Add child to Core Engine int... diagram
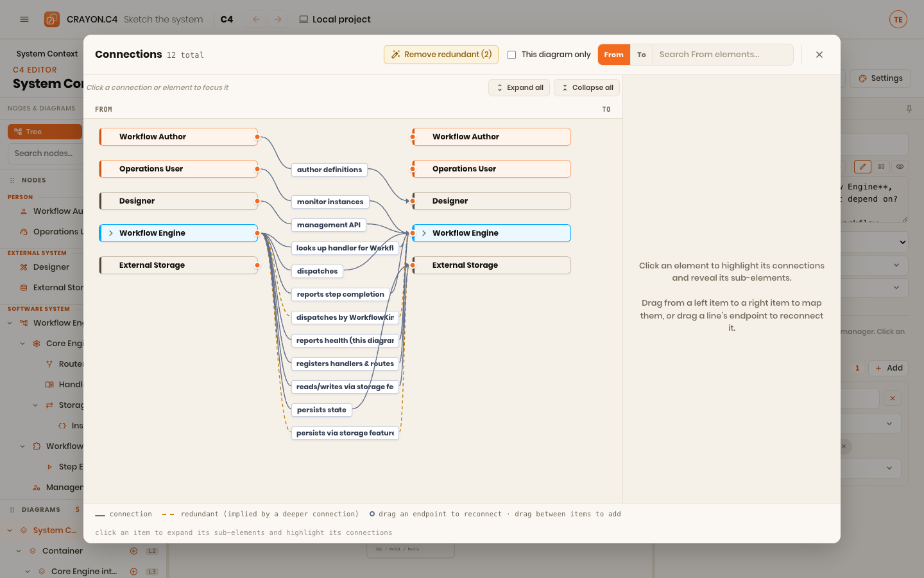This screenshot has height=578, width=924. (134, 572)
